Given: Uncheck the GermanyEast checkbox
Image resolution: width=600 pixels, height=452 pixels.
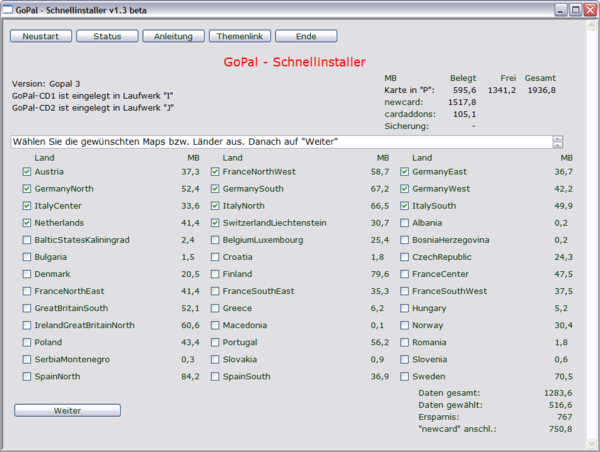Looking at the screenshot, I should [404, 172].
